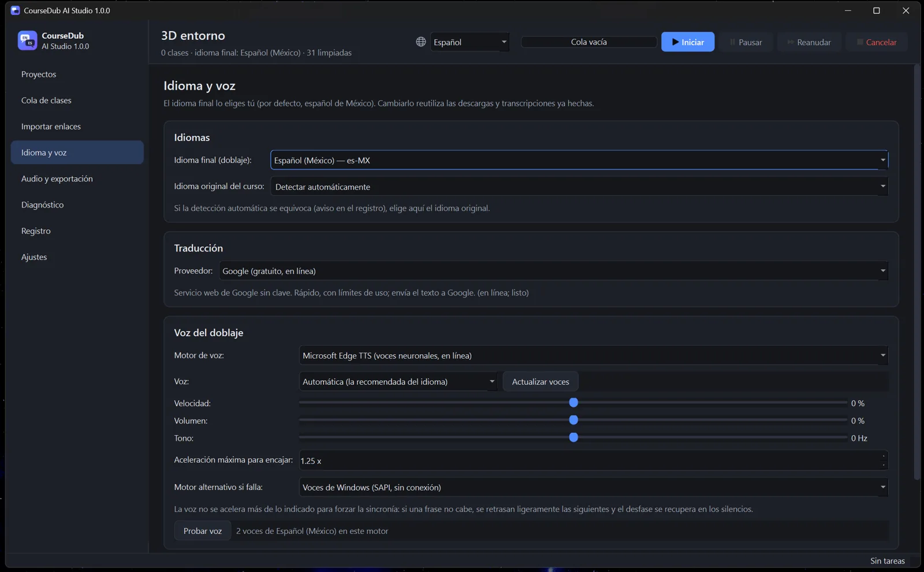Open the Ajustes page
924x572 pixels.
point(77,257)
